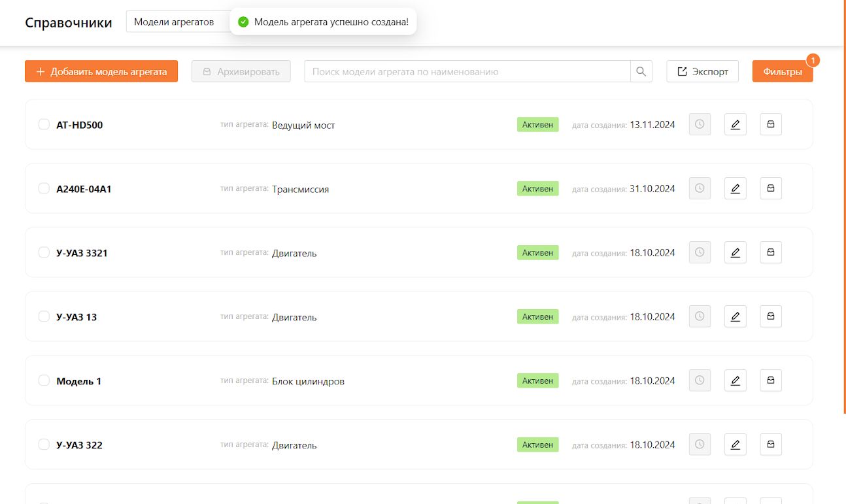Click the filter count badge on Фильтры
The height and width of the screenshot is (504, 846).
[x=813, y=60]
